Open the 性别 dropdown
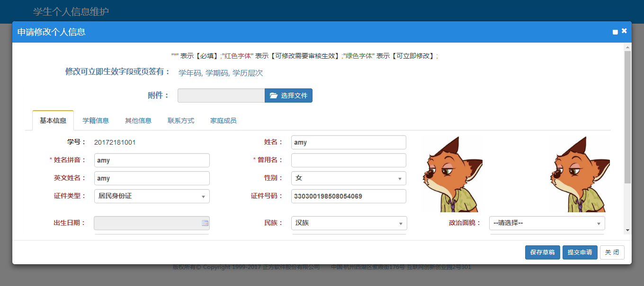The width and height of the screenshot is (644, 286). [349, 178]
